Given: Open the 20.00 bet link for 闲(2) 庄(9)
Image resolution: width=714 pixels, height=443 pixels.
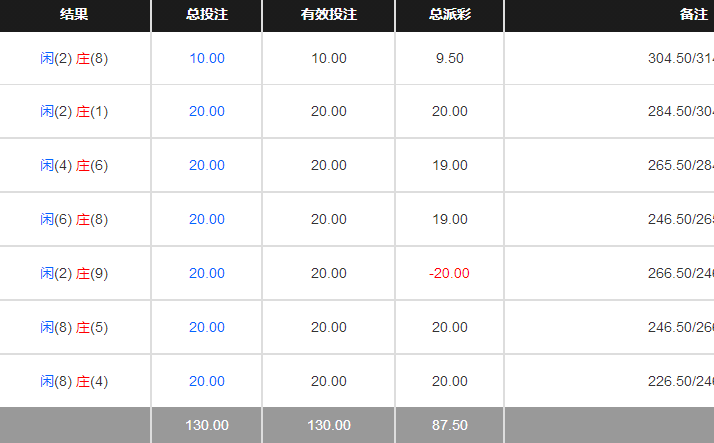Looking at the screenshot, I should (x=207, y=273).
